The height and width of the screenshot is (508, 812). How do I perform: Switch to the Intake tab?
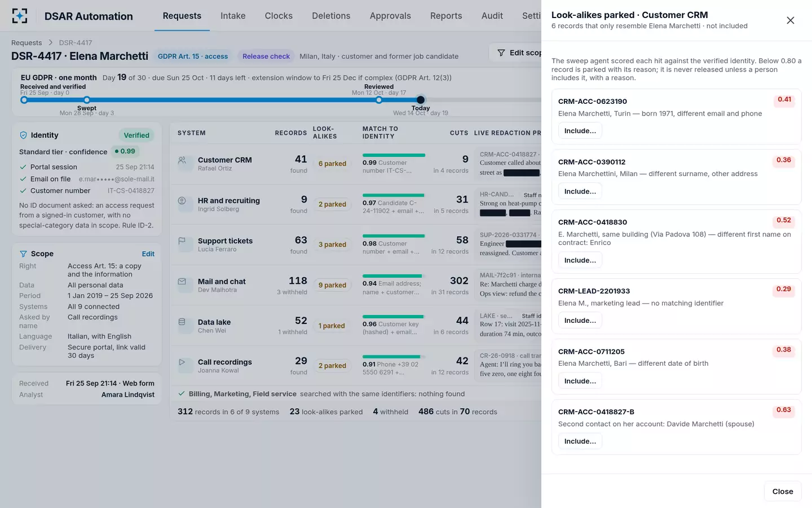(x=233, y=16)
